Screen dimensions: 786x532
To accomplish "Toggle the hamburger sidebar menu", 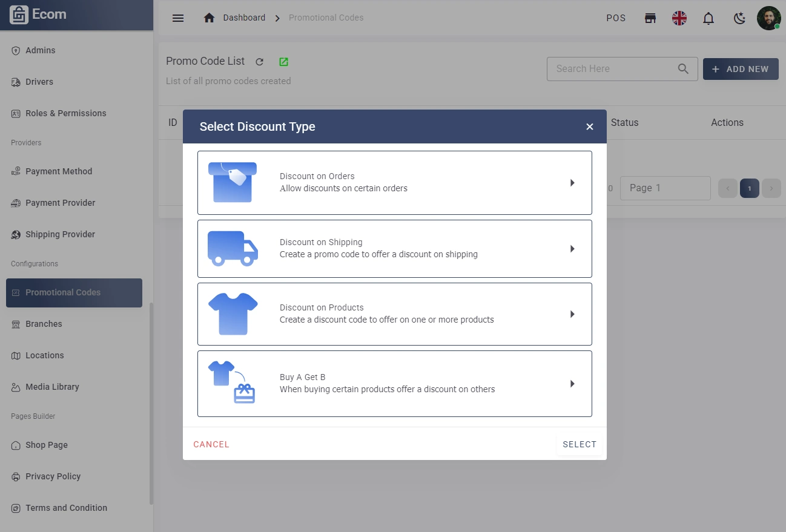I will pos(178,18).
